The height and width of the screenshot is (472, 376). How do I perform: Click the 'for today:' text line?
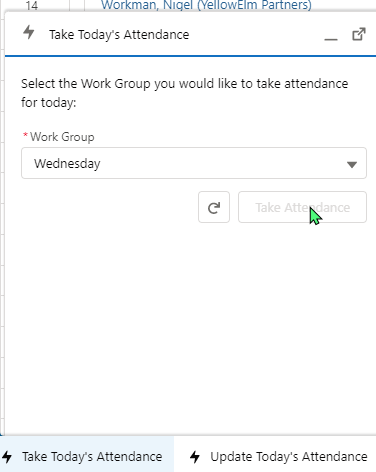[49, 103]
